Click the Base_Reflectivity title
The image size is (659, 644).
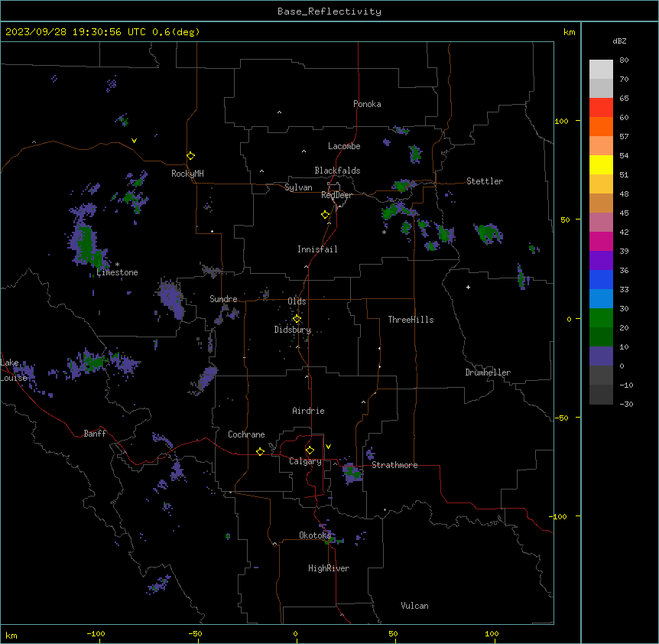tap(329, 11)
